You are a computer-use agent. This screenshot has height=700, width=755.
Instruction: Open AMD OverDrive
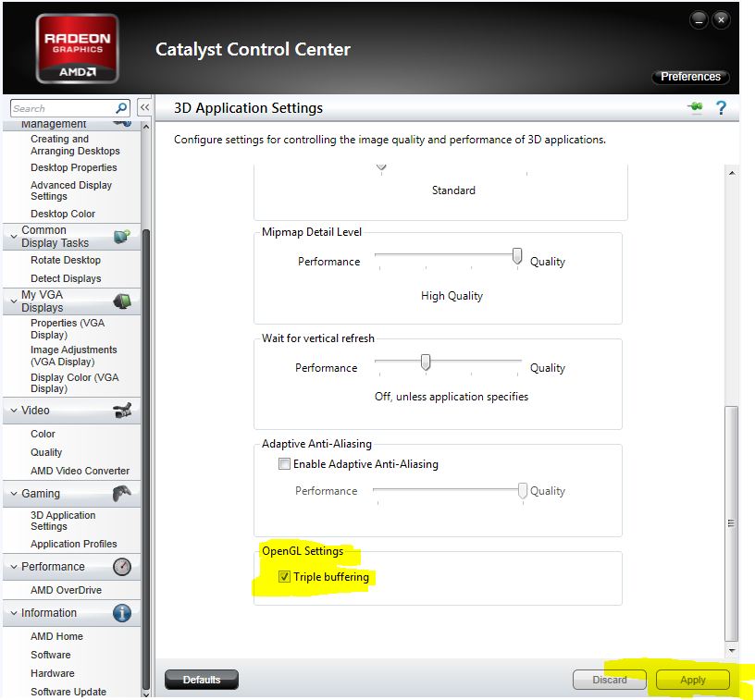tap(66, 590)
